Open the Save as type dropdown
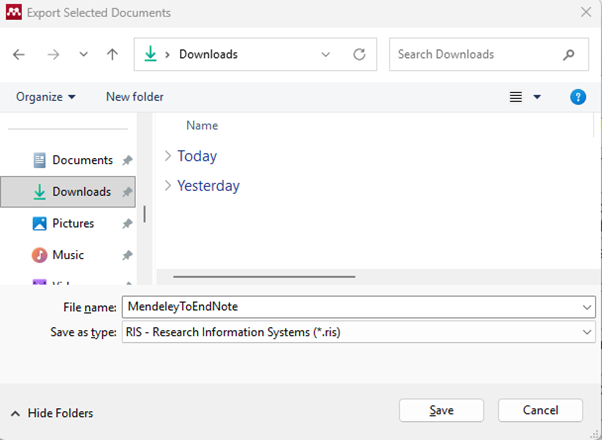The width and height of the screenshot is (602, 440). coord(357,333)
